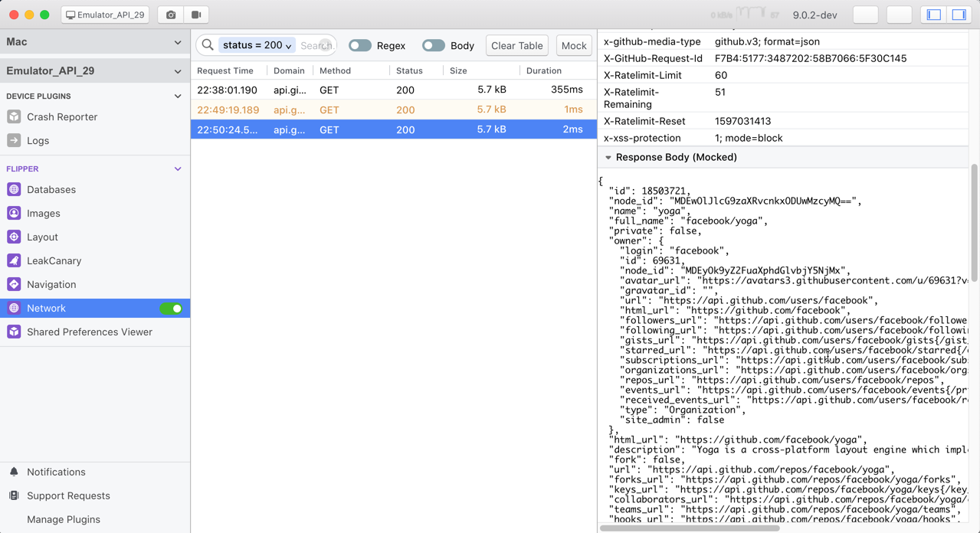The height and width of the screenshot is (533, 980).
Task: Click the 0 kB/s network usage graph
Action: pos(745,15)
